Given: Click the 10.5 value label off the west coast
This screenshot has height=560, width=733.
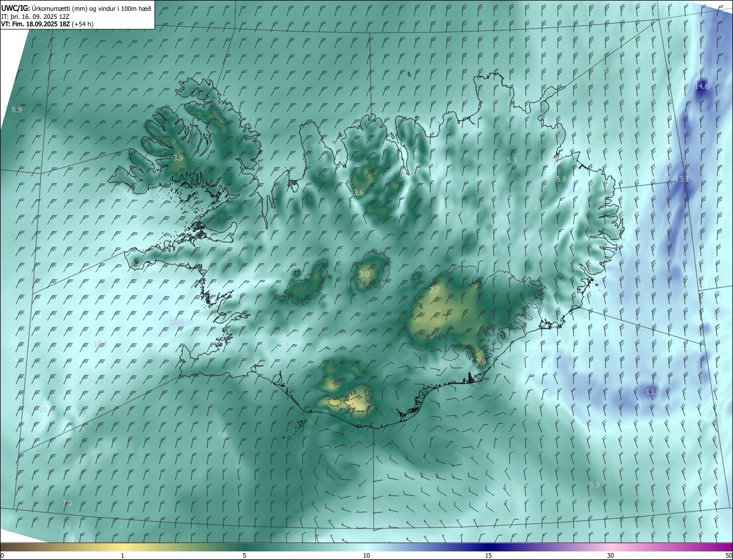Looking at the screenshot, I should coord(178,322).
